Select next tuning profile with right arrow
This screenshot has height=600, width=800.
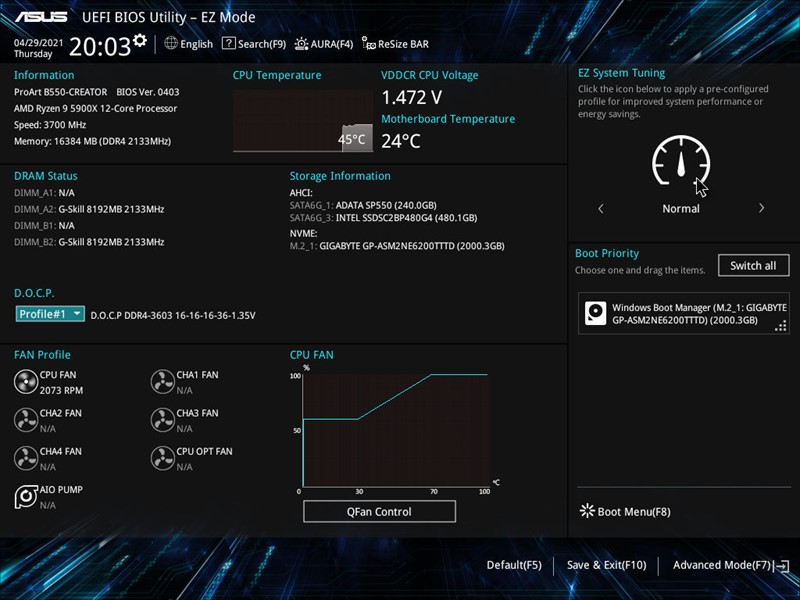click(761, 209)
